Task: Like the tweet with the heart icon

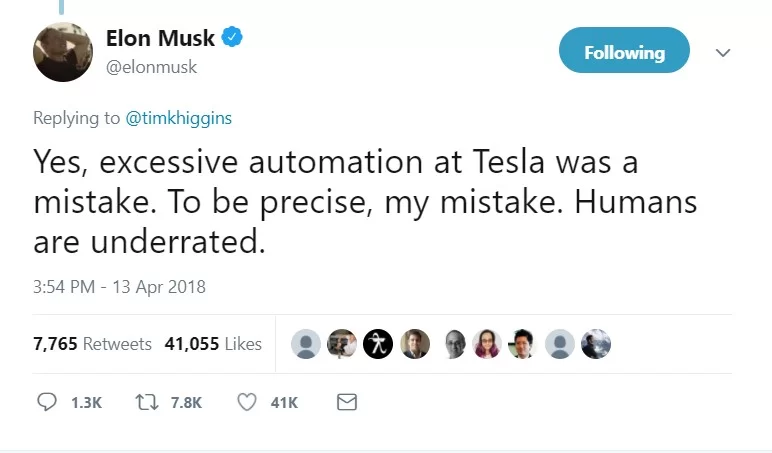Action: [x=247, y=402]
